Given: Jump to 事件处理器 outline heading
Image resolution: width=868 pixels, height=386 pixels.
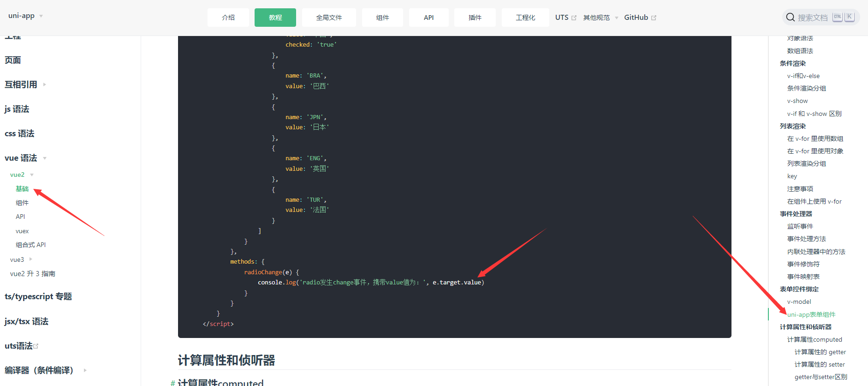Looking at the screenshot, I should coord(796,214).
